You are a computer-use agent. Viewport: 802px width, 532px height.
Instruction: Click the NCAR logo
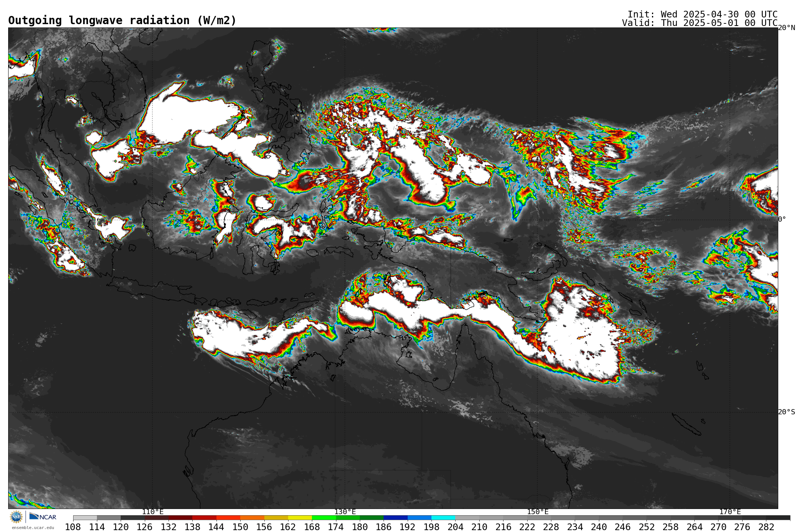(43, 516)
